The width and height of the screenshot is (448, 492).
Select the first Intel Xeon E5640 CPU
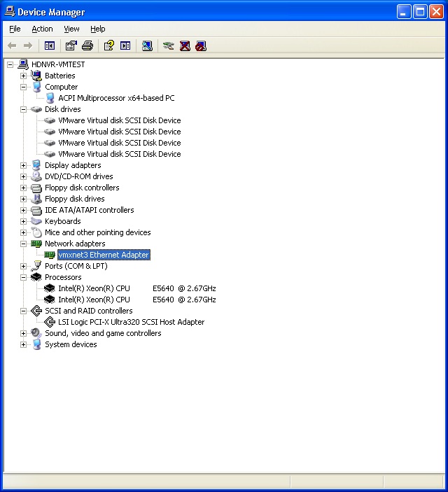point(137,288)
